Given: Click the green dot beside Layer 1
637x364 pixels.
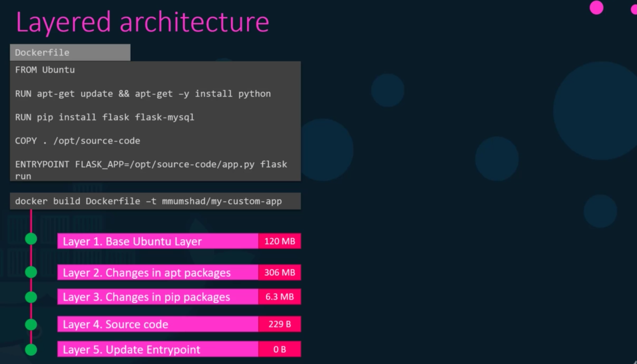Looking at the screenshot, I should (31, 239).
